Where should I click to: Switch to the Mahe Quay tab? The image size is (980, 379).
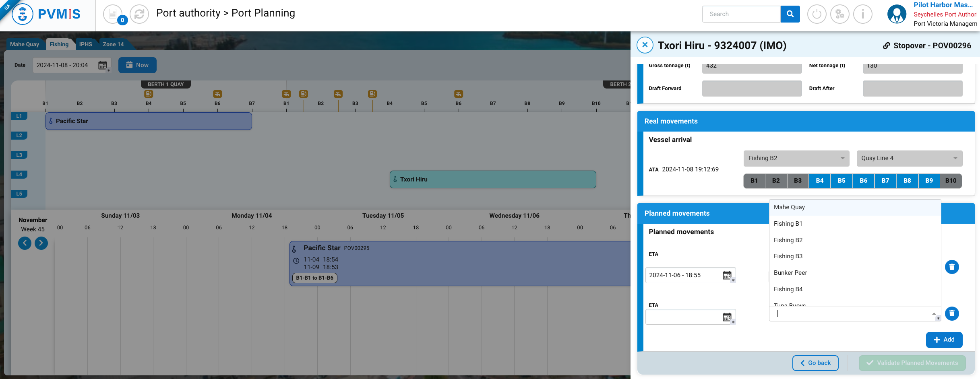click(25, 44)
